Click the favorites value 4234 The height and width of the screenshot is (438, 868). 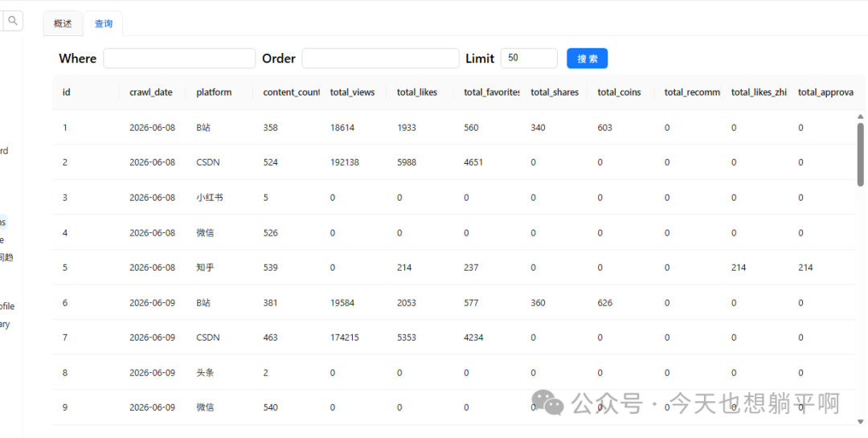point(474,338)
